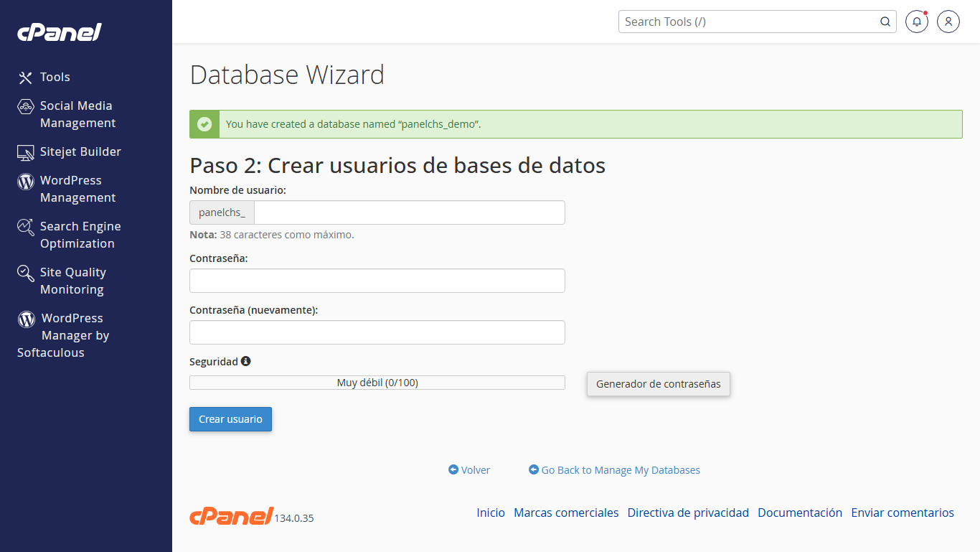Click the Social Media Management icon
Screen dimensions: 980x552
click(x=26, y=106)
